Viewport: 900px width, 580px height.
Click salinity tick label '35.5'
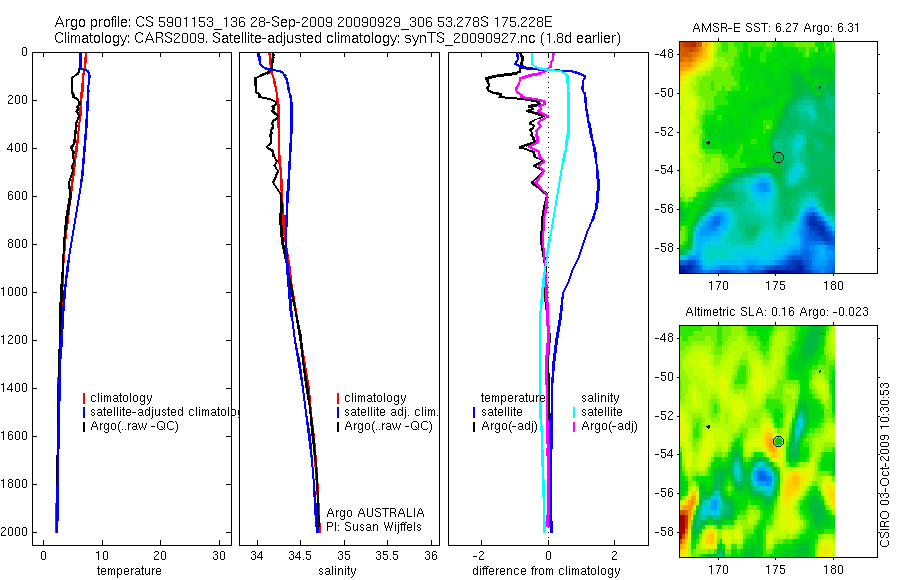[387, 556]
